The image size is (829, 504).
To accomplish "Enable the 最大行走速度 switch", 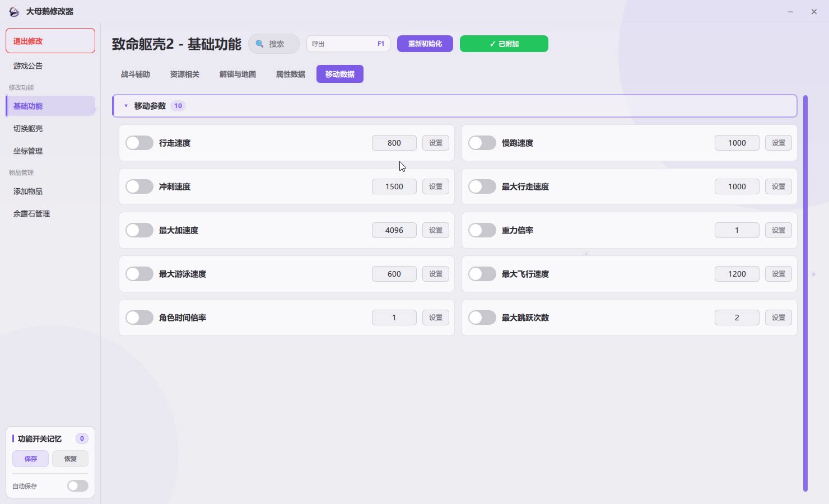I will [x=482, y=186].
